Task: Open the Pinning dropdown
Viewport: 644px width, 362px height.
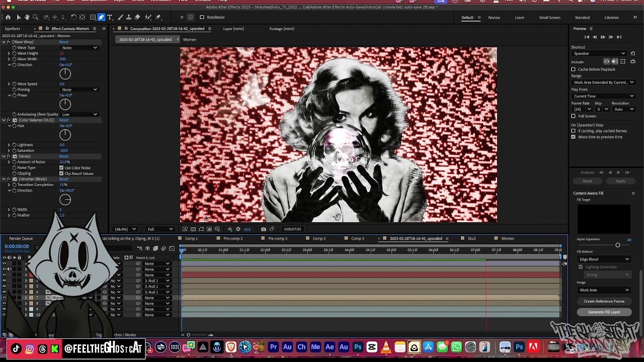Action: 79,89
